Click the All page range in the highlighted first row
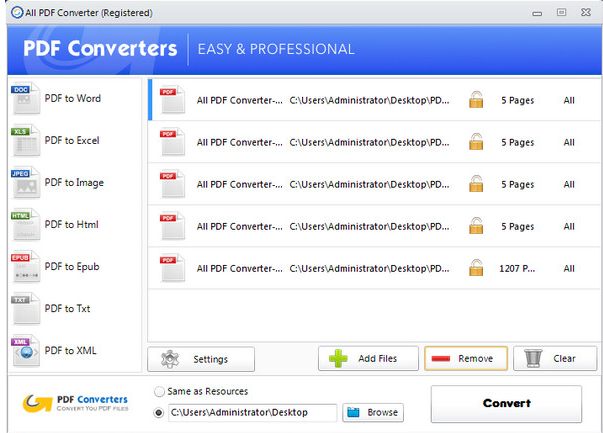The width and height of the screenshot is (603, 433). click(x=569, y=100)
